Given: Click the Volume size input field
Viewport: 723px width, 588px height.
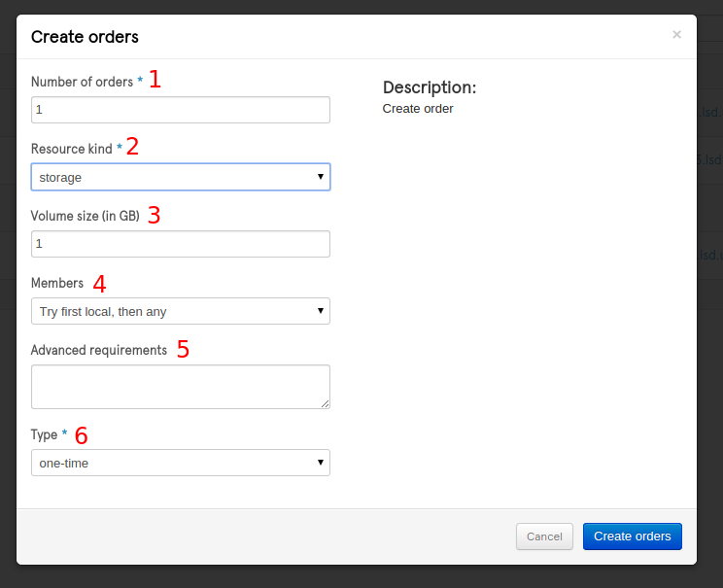Looking at the screenshot, I should pos(181,244).
